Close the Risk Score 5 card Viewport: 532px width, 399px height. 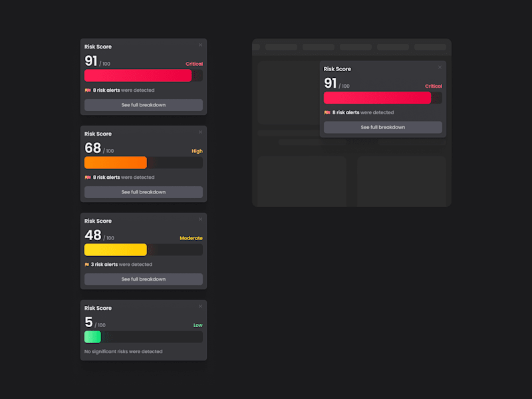pos(201,307)
